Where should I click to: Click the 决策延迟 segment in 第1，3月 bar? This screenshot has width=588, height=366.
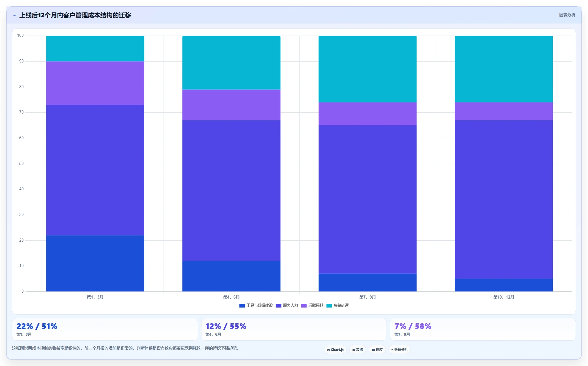(x=95, y=49)
